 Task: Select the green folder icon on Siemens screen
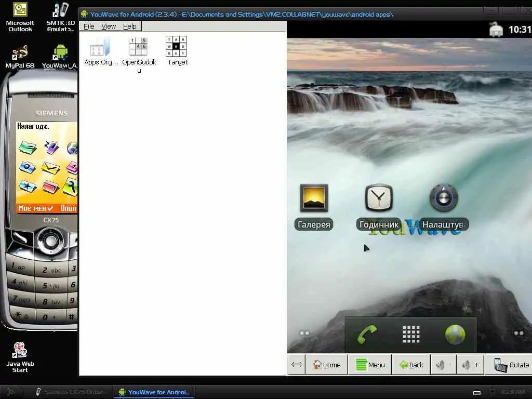[x=28, y=147]
